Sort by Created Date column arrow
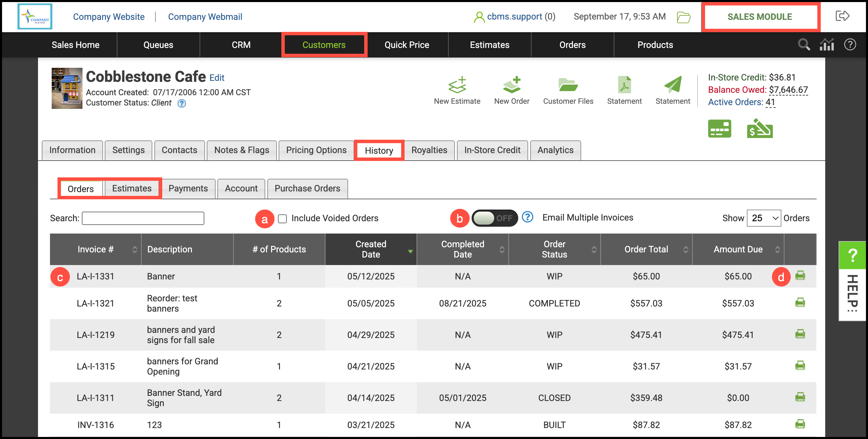The image size is (868, 439). 410,252
